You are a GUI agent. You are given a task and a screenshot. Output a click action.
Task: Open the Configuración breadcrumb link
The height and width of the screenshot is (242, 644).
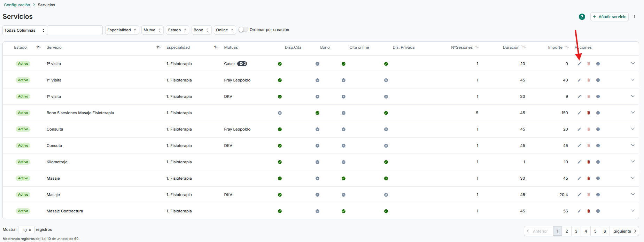(17, 5)
